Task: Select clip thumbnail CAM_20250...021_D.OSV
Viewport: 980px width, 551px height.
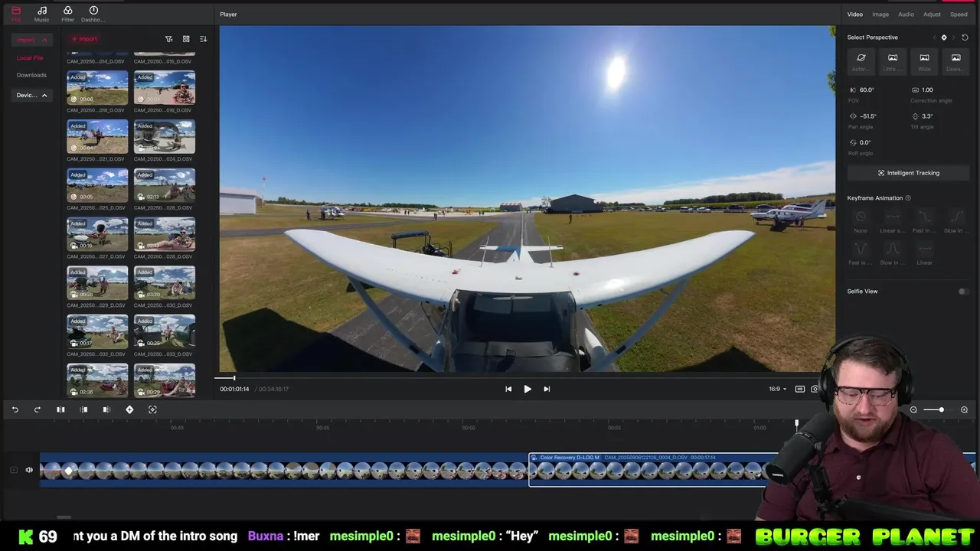Action: point(97,137)
